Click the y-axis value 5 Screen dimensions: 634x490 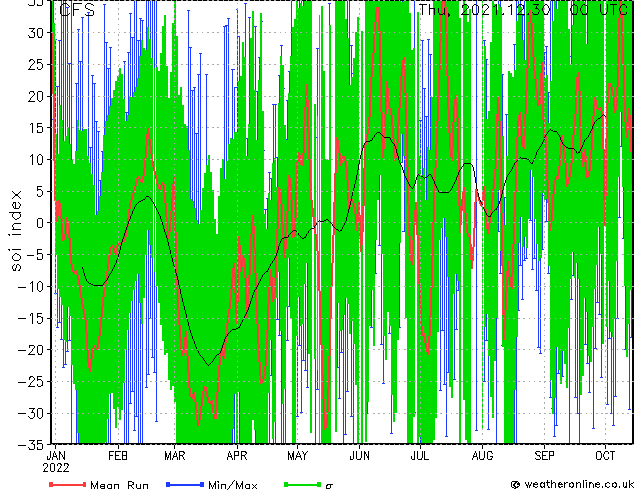click(x=40, y=191)
